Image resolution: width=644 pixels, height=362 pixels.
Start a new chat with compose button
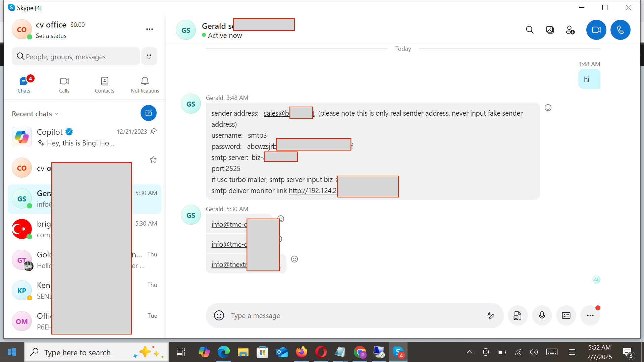click(x=149, y=113)
